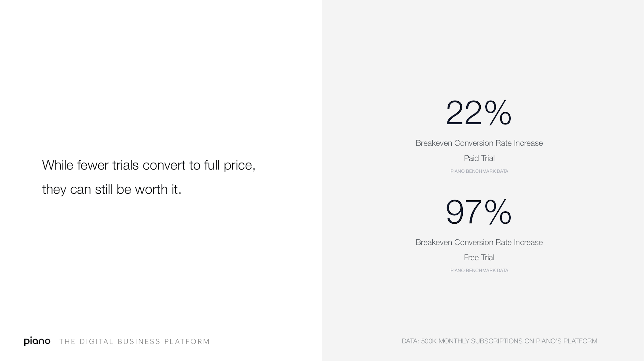The width and height of the screenshot is (644, 361).
Task: Click the word "DIGITAL" in the tagline
Action: click(x=97, y=342)
